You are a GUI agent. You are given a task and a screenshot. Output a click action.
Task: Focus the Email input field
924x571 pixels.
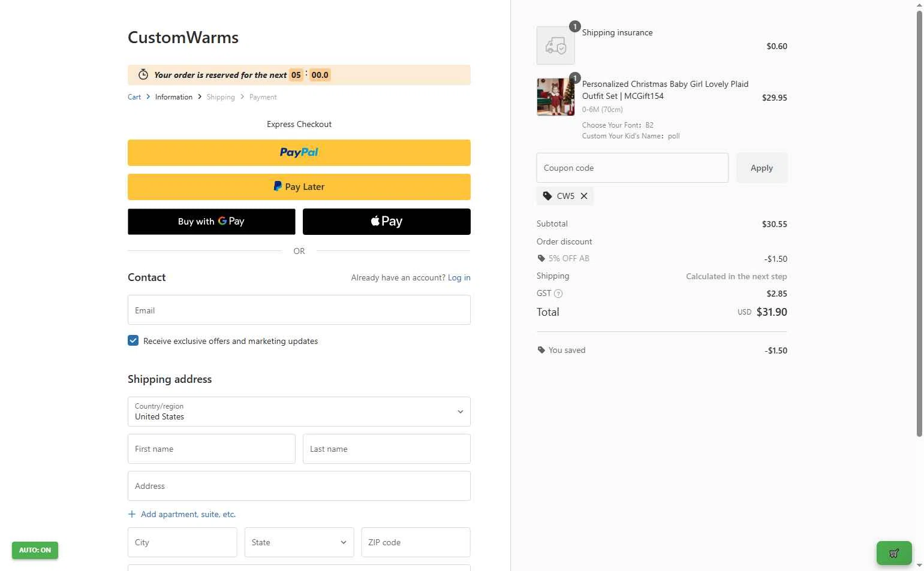pyautogui.click(x=299, y=310)
